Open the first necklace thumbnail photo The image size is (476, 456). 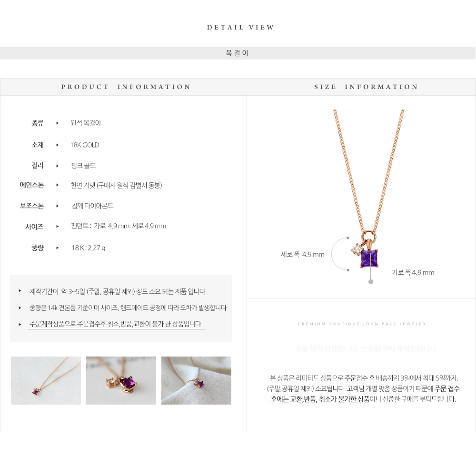(46, 380)
